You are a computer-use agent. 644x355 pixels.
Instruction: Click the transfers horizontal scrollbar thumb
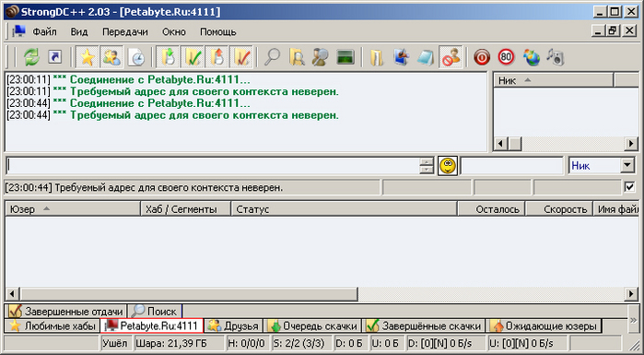189,294
